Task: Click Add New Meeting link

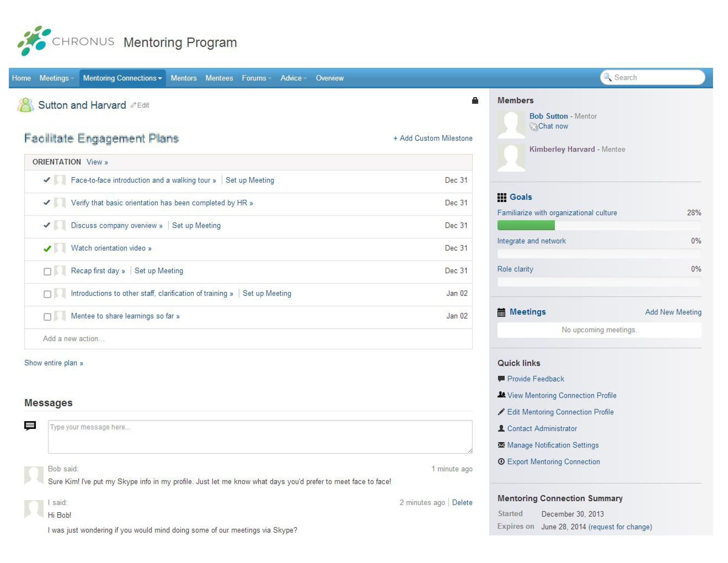Action: (673, 312)
